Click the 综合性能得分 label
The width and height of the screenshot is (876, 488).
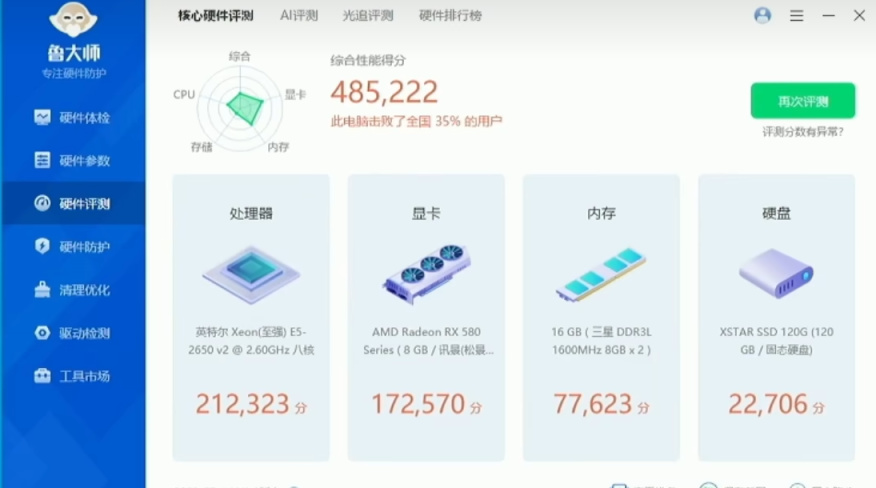tap(368, 60)
